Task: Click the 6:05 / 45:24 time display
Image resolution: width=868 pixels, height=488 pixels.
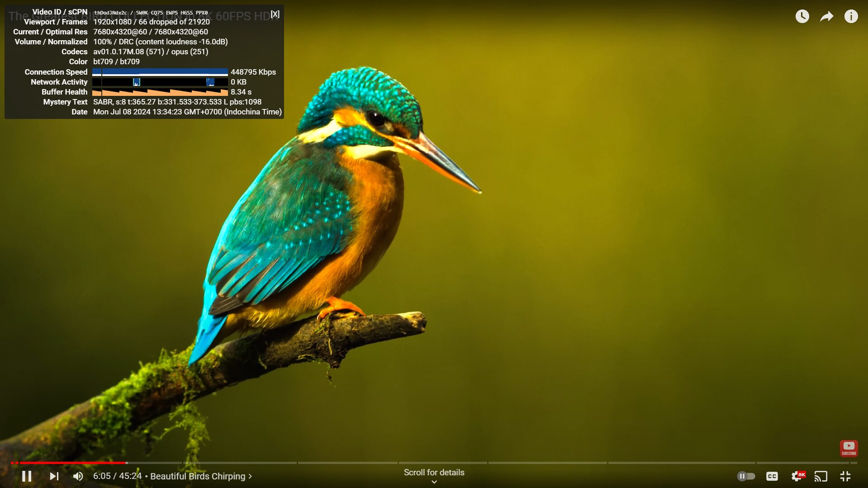Action: coord(117,476)
